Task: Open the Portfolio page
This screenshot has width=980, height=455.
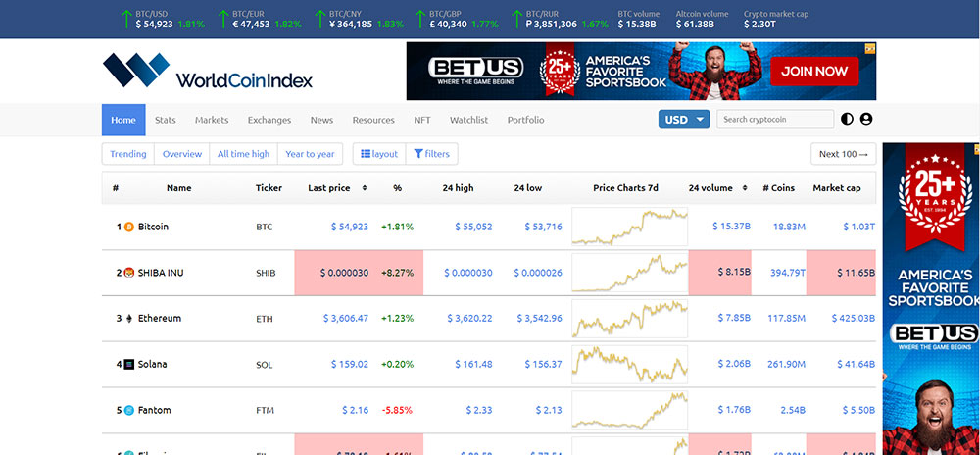Action: pos(525,120)
